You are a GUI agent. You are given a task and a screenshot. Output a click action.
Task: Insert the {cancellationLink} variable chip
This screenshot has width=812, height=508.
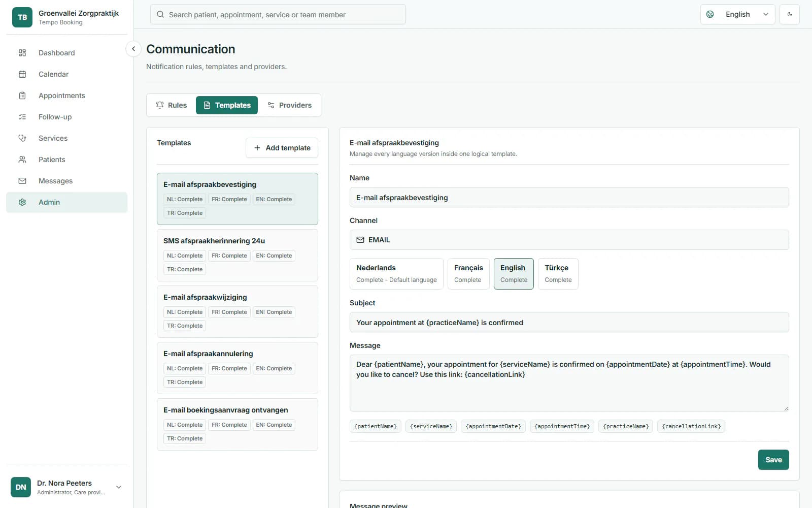[x=691, y=426]
